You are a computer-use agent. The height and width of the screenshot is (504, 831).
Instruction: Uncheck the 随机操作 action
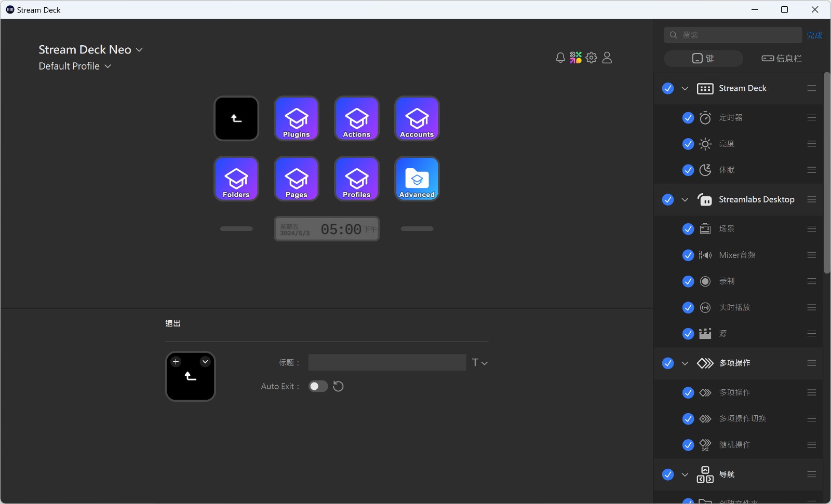click(688, 445)
